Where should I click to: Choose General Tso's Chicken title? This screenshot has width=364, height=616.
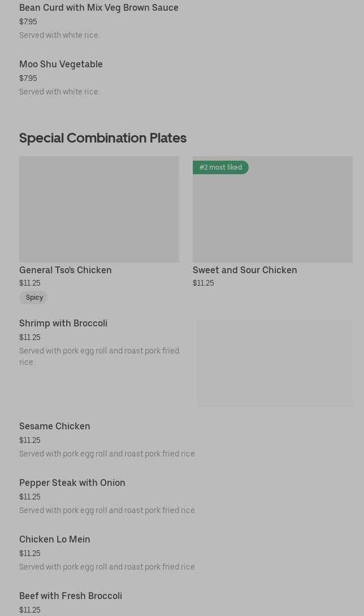[66, 270]
